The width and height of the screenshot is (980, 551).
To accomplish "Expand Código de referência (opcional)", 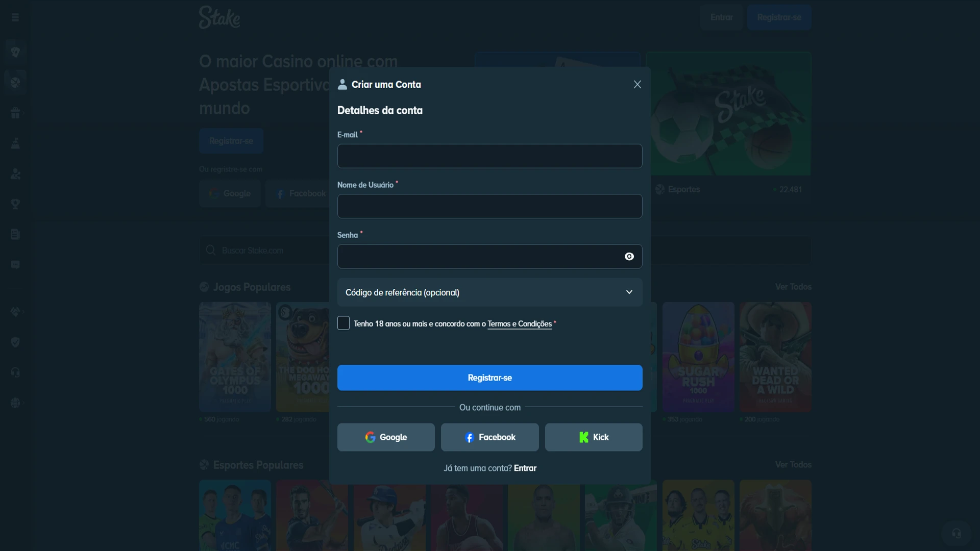I will 489,292.
